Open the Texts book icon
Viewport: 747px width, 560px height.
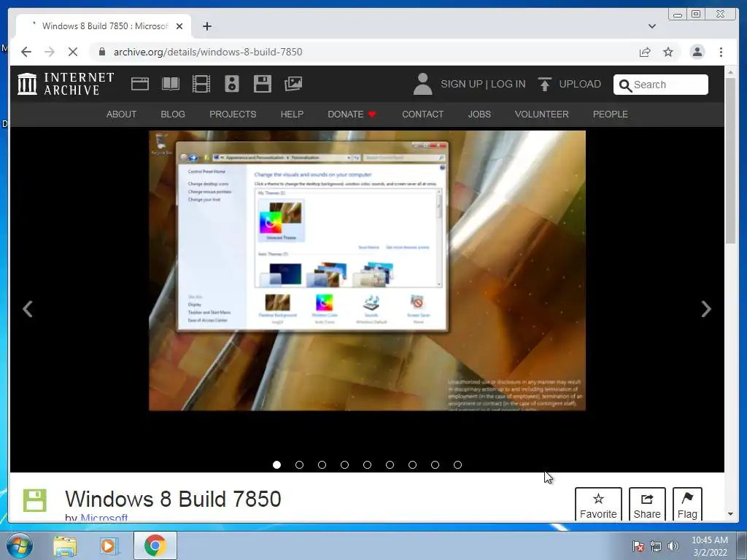[171, 84]
